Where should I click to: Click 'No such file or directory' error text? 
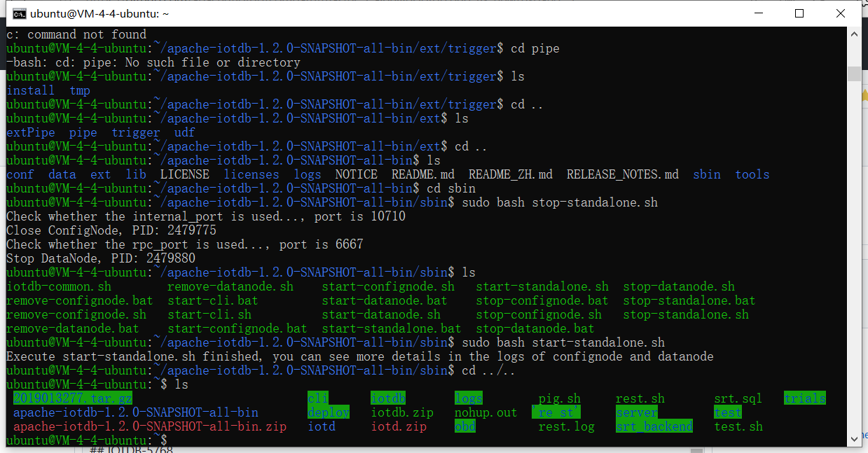[x=213, y=62]
